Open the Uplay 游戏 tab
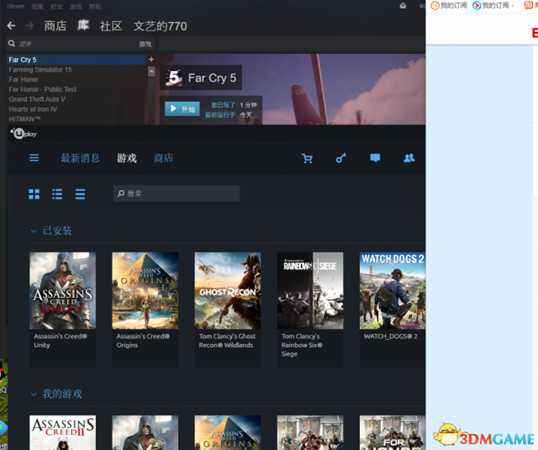 tap(127, 158)
